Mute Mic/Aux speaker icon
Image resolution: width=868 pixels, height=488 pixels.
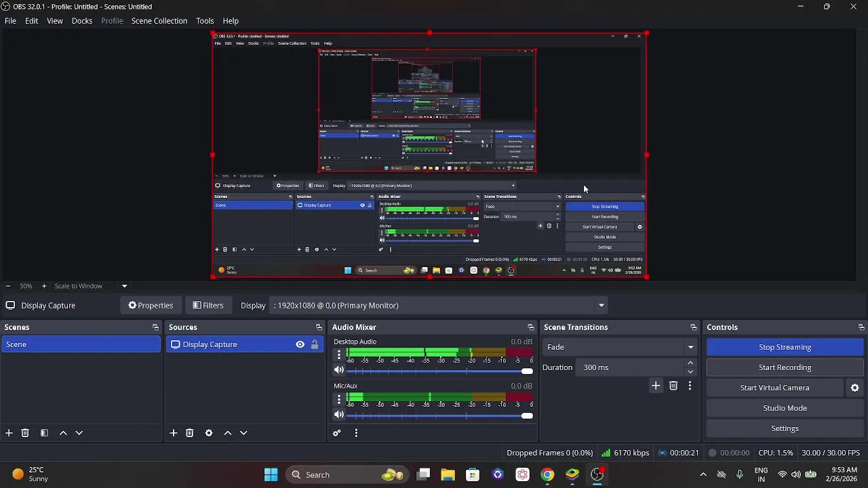click(339, 414)
